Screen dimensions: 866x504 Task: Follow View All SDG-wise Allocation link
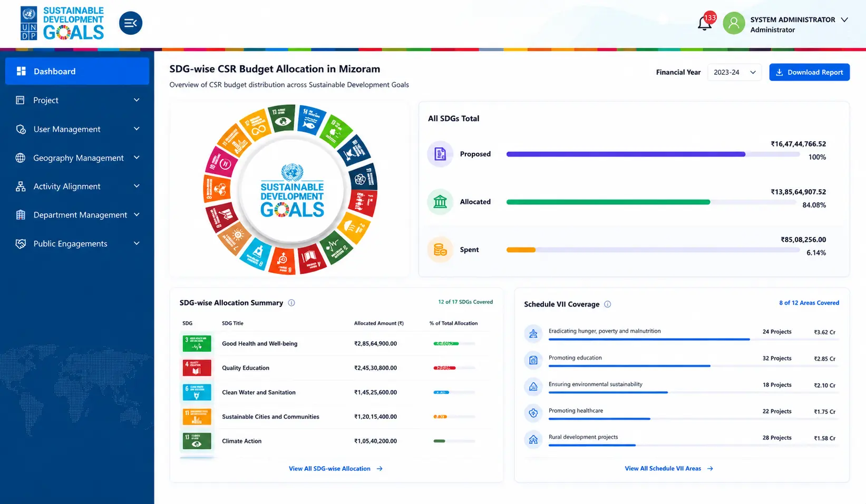[336, 468]
